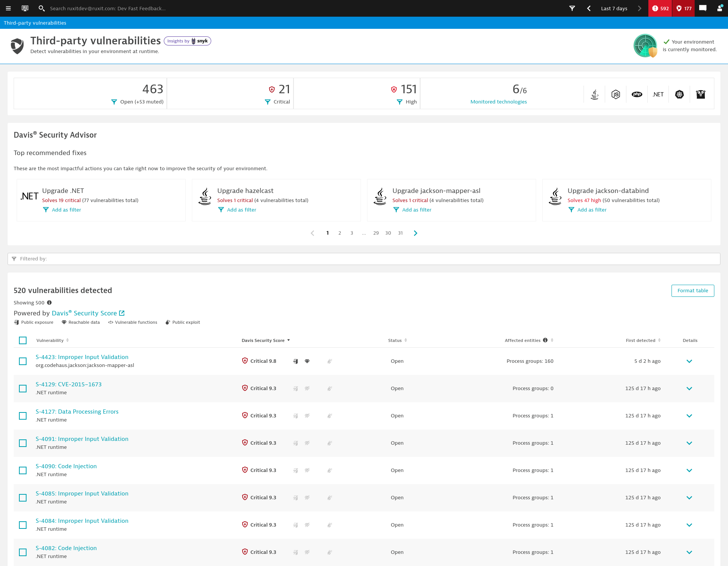Select checkbox for S-4084 row
The height and width of the screenshot is (566, 728).
(23, 525)
